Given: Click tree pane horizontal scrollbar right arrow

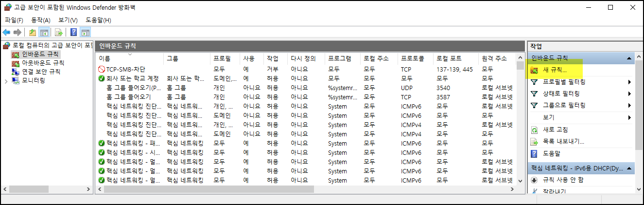Looking at the screenshot, I should click(x=88, y=189).
